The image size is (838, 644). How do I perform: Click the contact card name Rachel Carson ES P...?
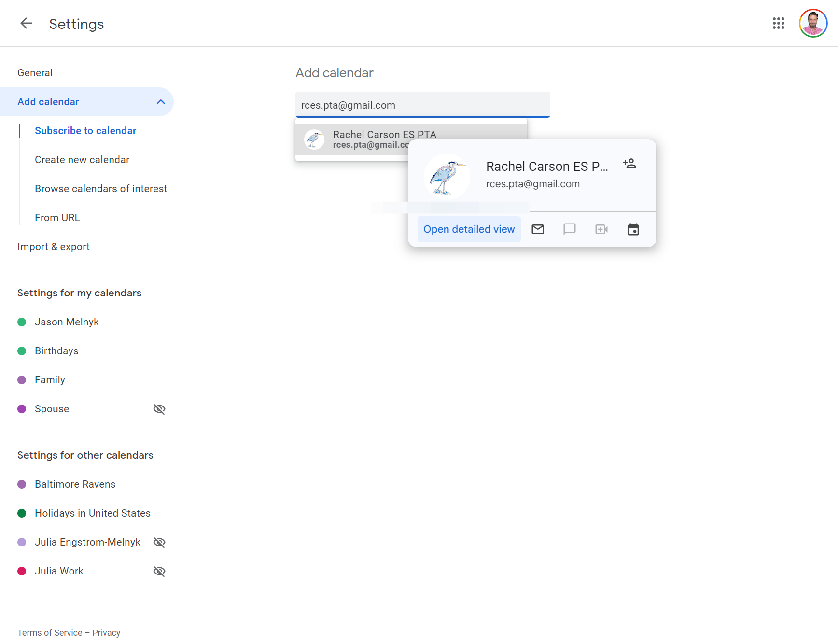pos(547,167)
